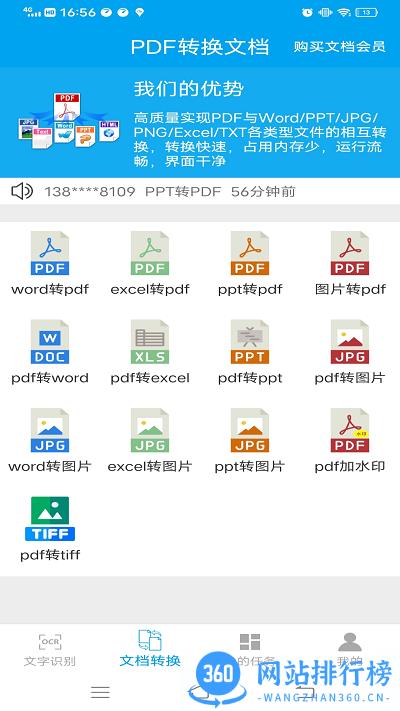Switch to 文档转换 tab
This screenshot has height=711, width=400.
(150, 648)
